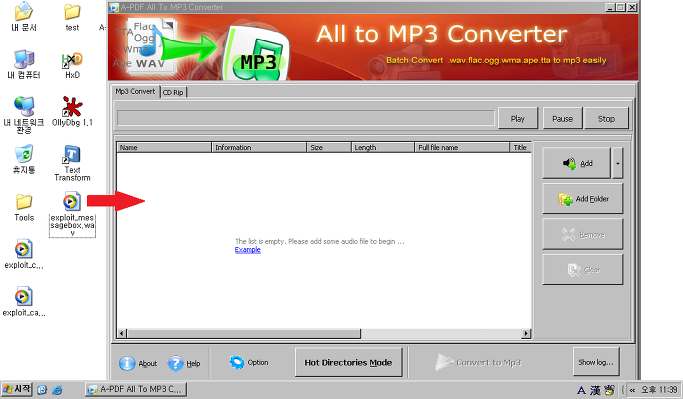Open the About dialog
Viewport: 683px width, 399px height.
click(138, 363)
